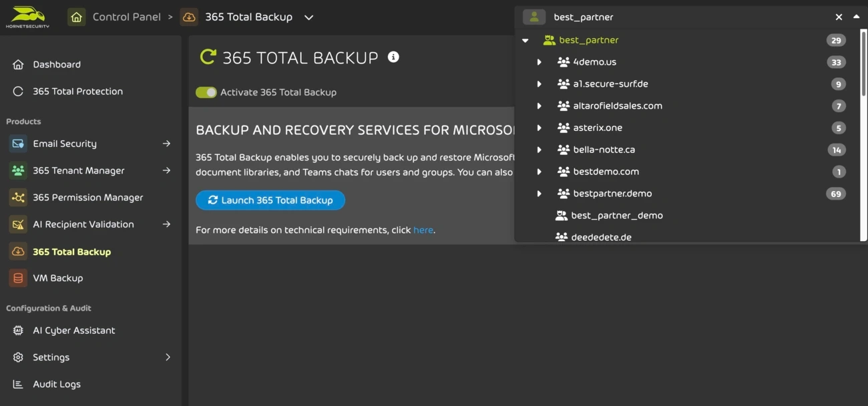
Task: Expand the bestpartner.demo tenant entry
Action: tap(539, 193)
